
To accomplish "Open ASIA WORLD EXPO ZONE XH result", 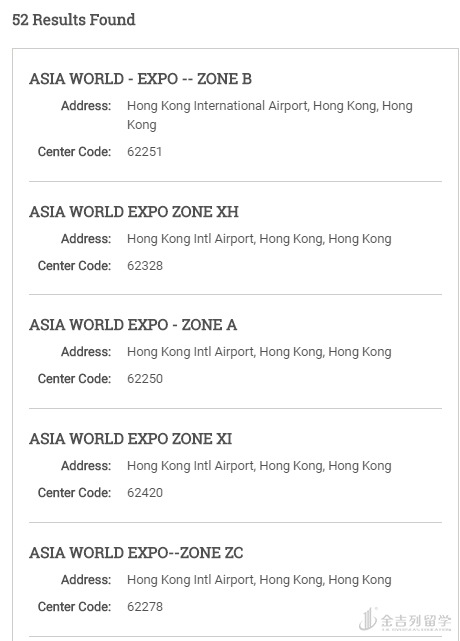I will click(x=134, y=212).
